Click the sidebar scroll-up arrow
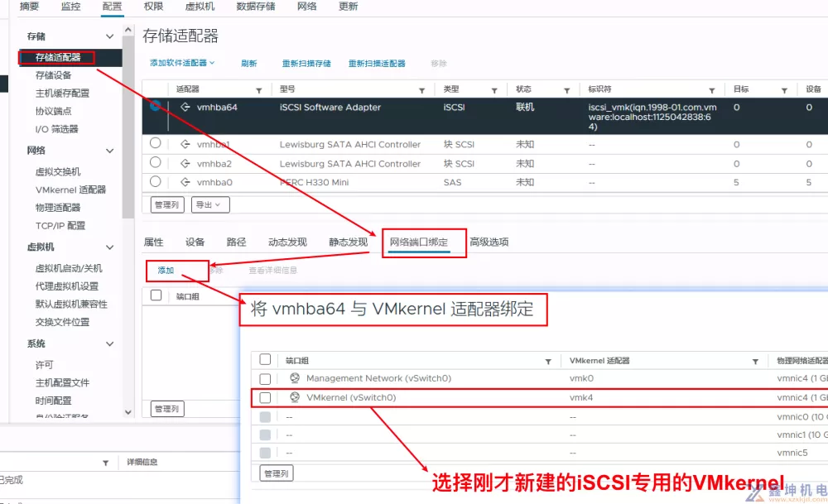This screenshot has width=828, height=504. 128,31
